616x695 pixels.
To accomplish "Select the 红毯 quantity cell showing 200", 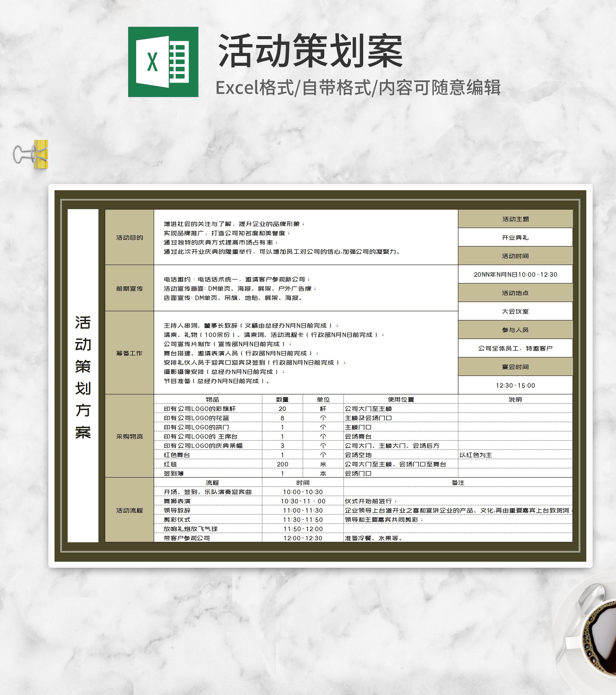I will tap(282, 464).
